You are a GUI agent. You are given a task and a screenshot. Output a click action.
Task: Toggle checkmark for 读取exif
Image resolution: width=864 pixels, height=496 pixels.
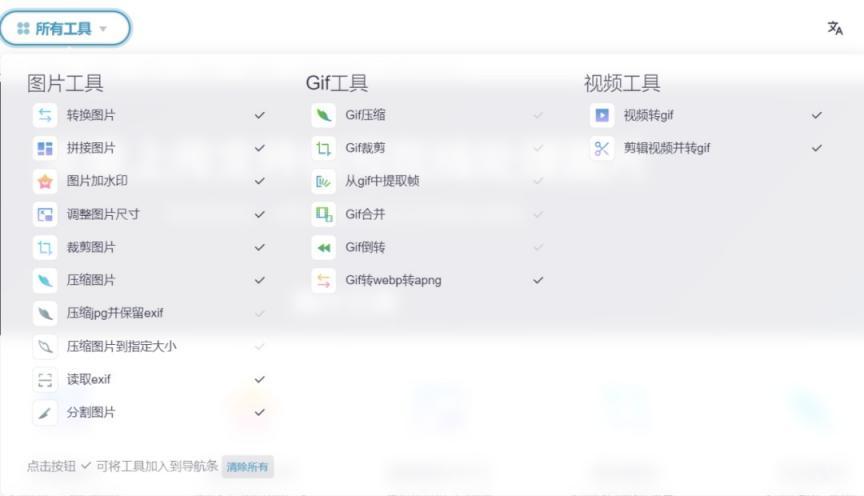click(x=260, y=380)
